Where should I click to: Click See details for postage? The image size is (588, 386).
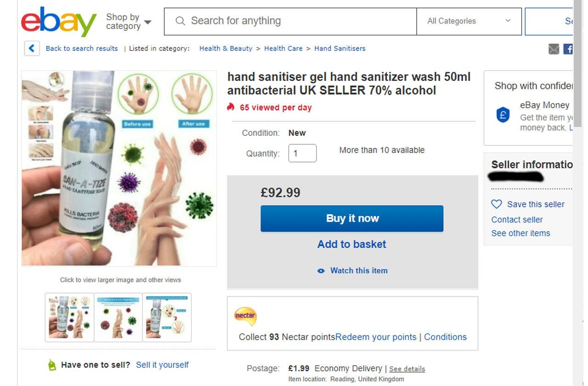tap(407, 369)
